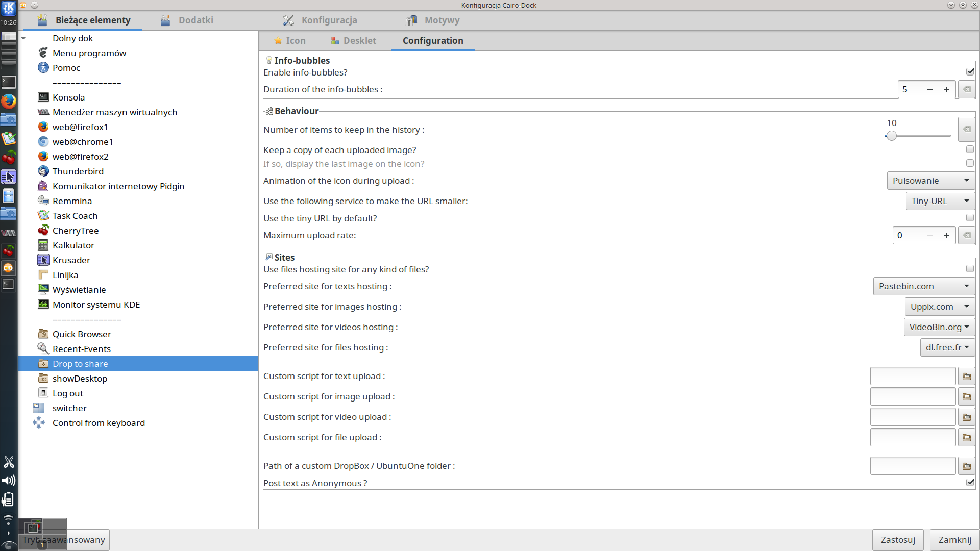Browse for custom text upload script file
The image size is (980, 551).
(966, 377)
